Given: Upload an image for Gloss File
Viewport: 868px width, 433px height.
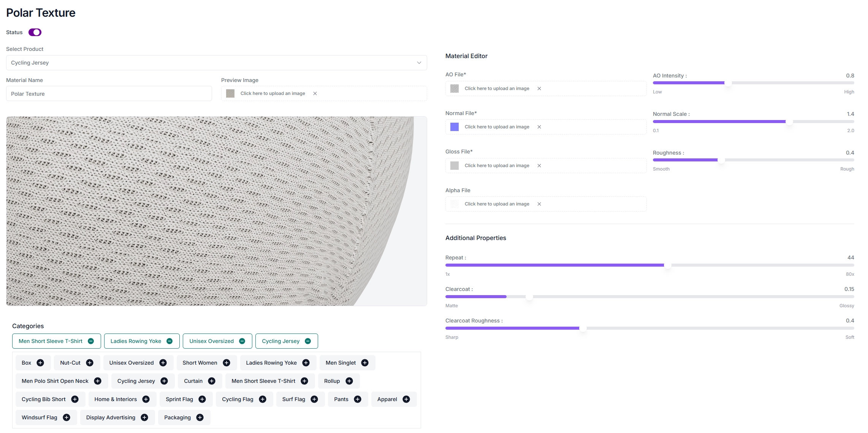Looking at the screenshot, I should click(x=497, y=166).
